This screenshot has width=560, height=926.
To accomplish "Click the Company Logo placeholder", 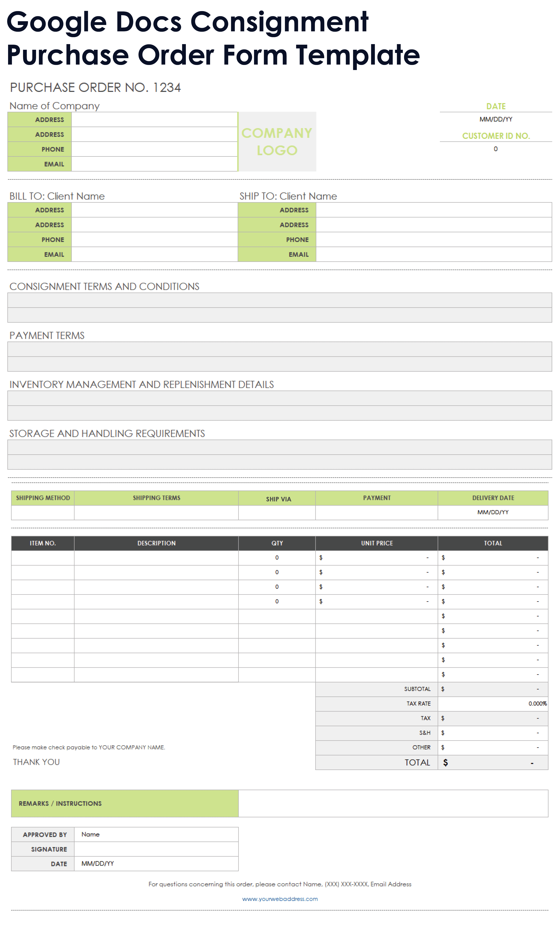I will point(277,142).
